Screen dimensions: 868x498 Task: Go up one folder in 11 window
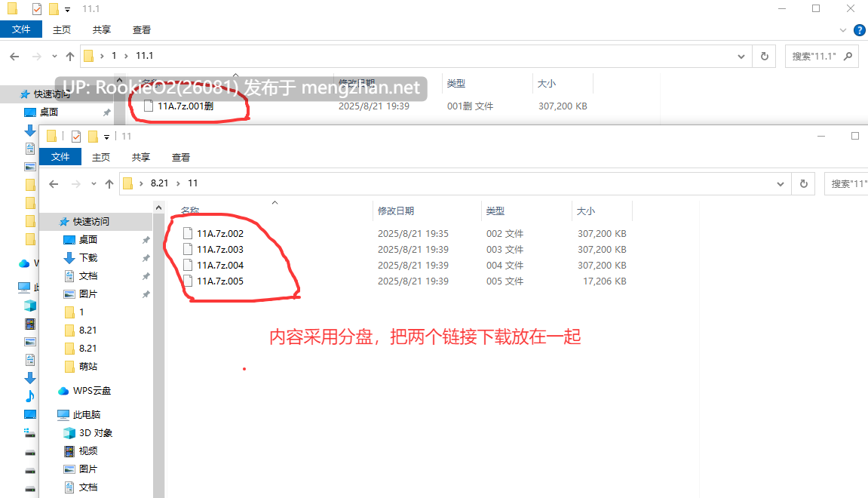pos(109,184)
